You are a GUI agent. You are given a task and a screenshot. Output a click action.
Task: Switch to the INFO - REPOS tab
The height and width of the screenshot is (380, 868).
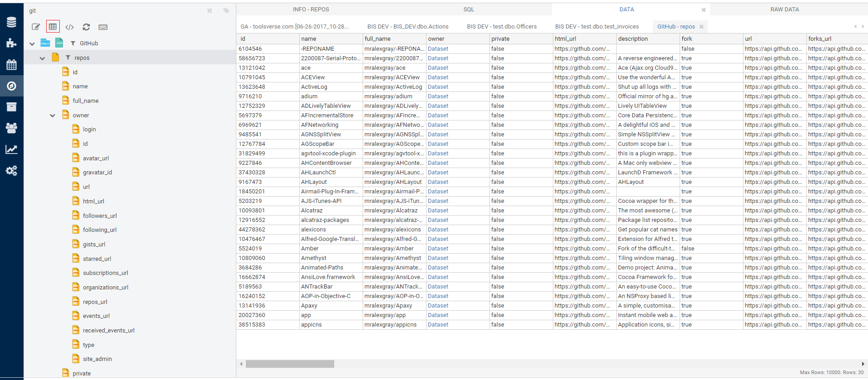(311, 9)
